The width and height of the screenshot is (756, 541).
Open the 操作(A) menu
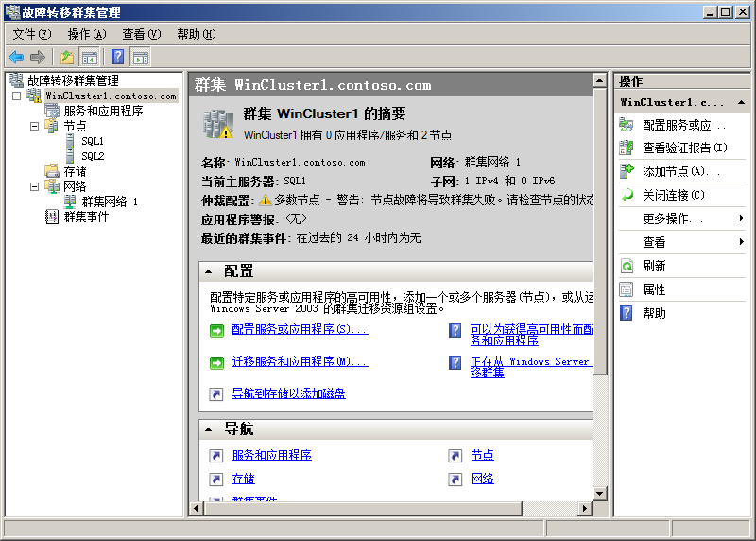tap(87, 34)
